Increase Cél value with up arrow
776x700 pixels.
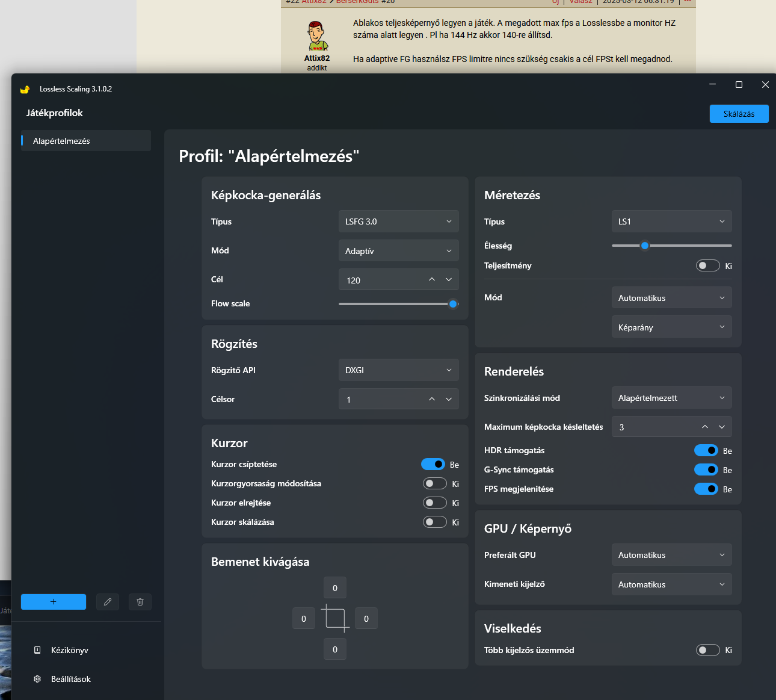click(x=432, y=280)
